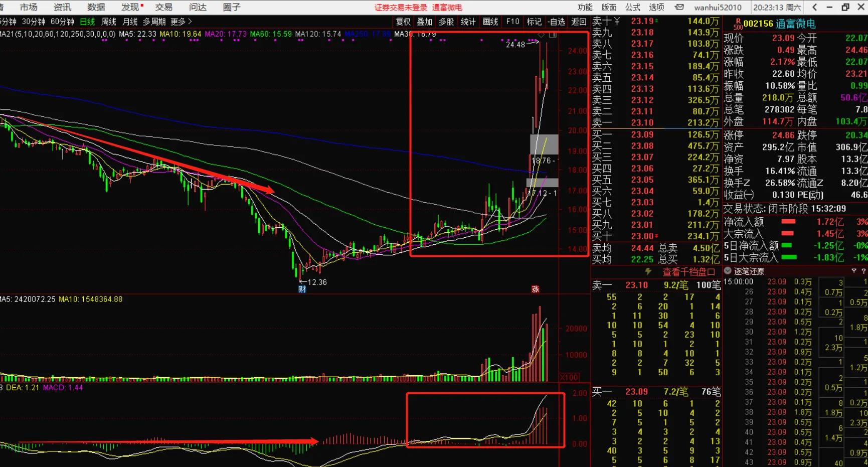Click the R 500 badge beside stock code
The width and height of the screenshot is (868, 467).
pyautogui.click(x=738, y=24)
